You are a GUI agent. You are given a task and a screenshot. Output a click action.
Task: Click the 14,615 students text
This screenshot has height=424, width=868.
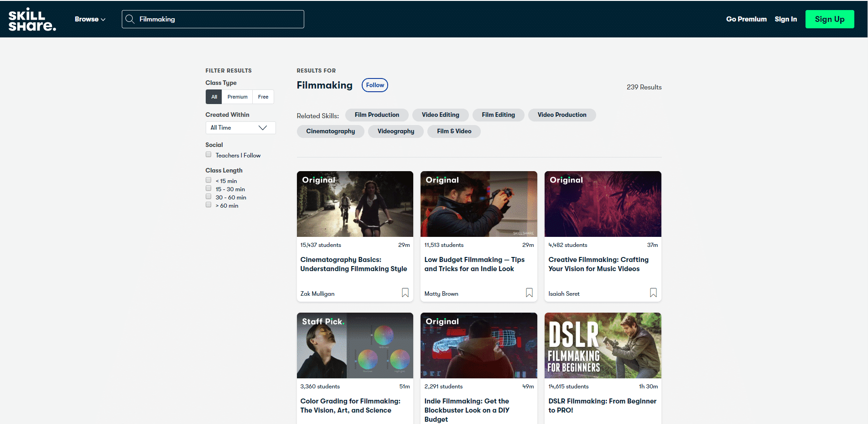pos(568,387)
